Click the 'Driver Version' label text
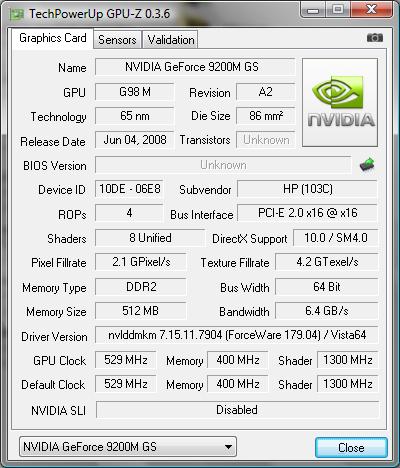Viewport: 400px width, 468px height. pos(54,337)
